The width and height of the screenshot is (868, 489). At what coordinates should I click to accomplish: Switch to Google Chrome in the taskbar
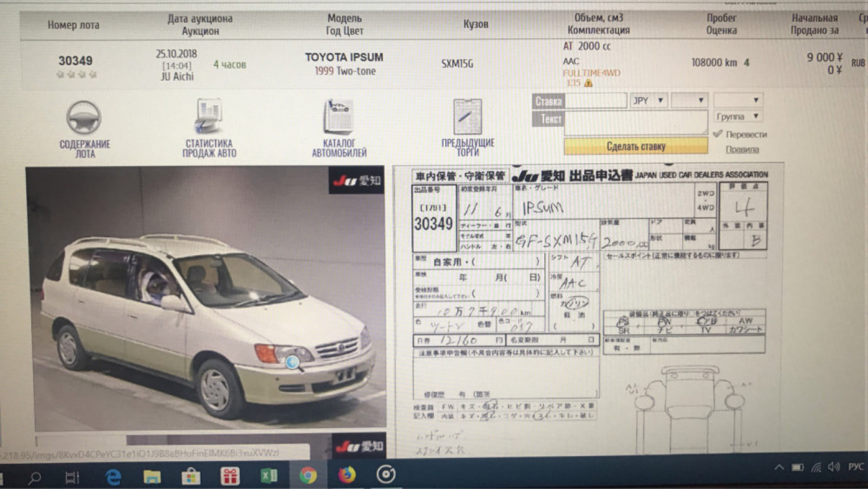tap(308, 475)
